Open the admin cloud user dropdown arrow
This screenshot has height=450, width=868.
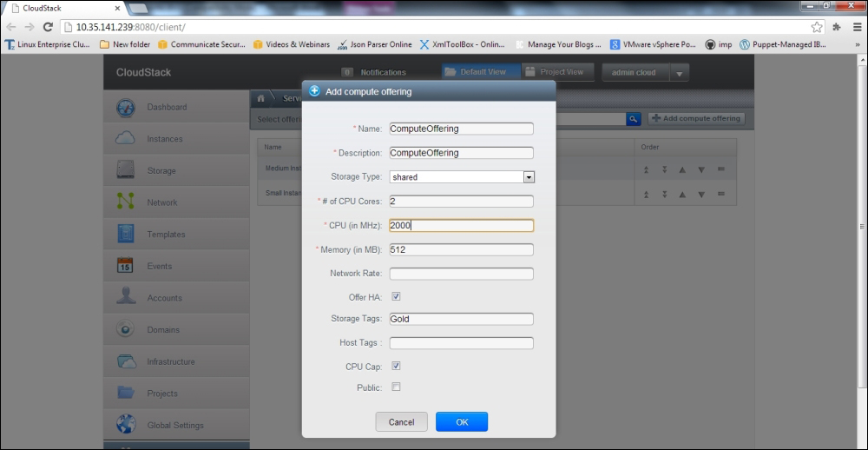(679, 74)
